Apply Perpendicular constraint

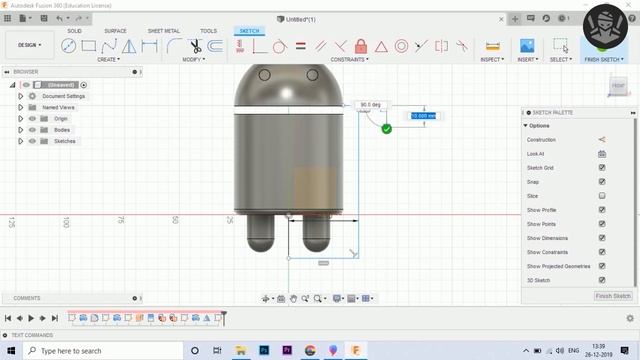click(x=340, y=46)
